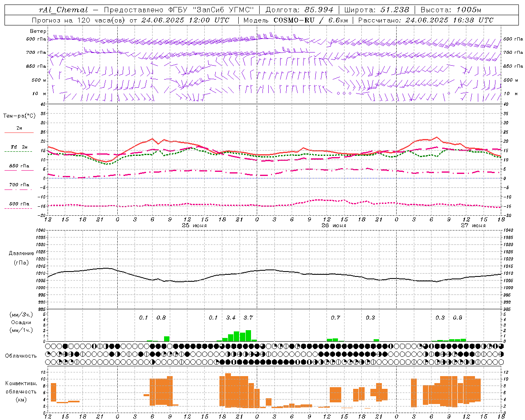
Task: Click the Облачность panel label
Action: [21, 356]
